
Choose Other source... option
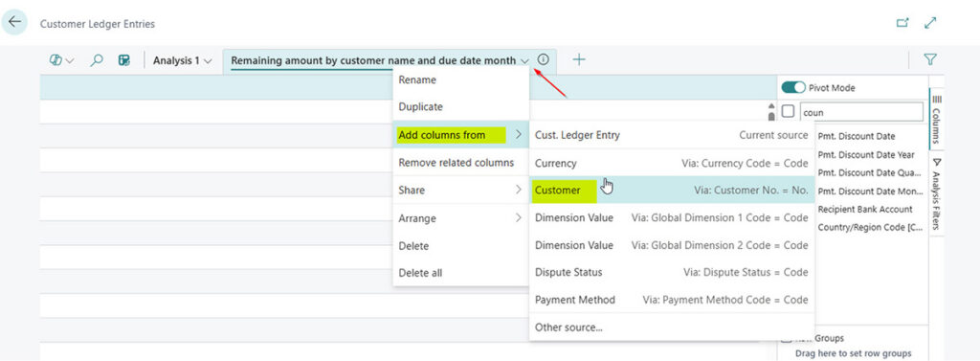point(672,327)
